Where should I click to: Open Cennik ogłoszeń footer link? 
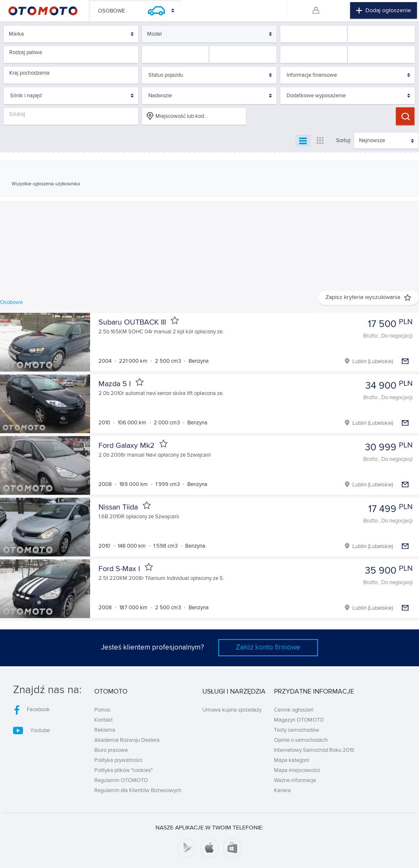(294, 710)
